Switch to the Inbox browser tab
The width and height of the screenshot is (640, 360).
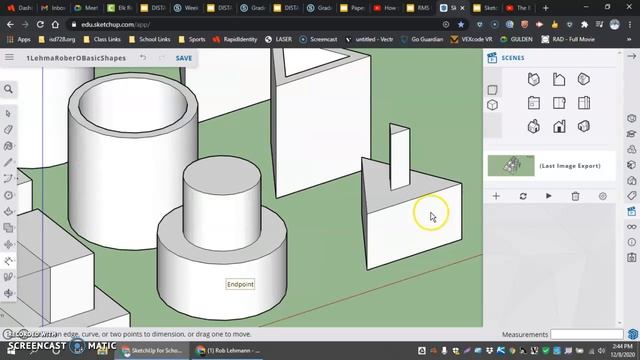[x=54, y=8]
